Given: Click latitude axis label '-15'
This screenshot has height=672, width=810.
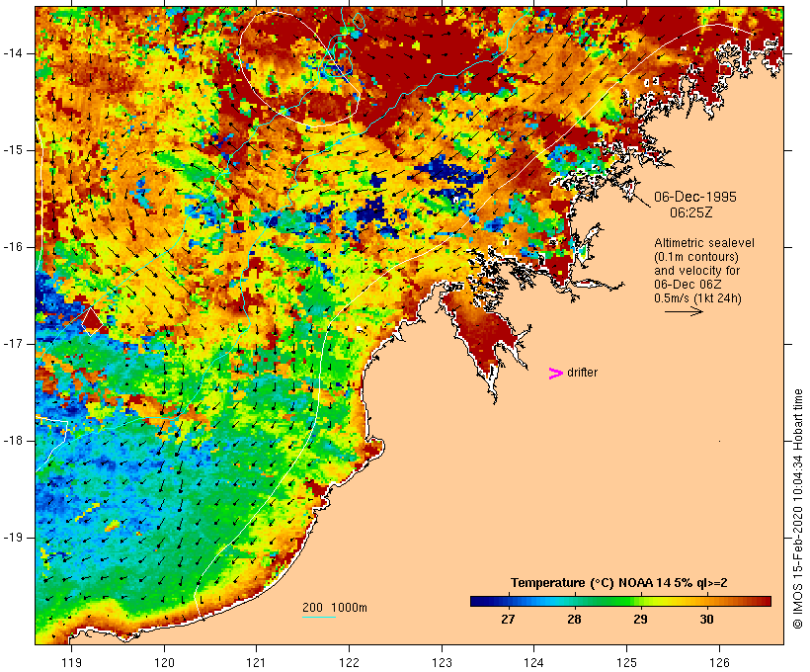Looking at the screenshot, I should 13,150.
